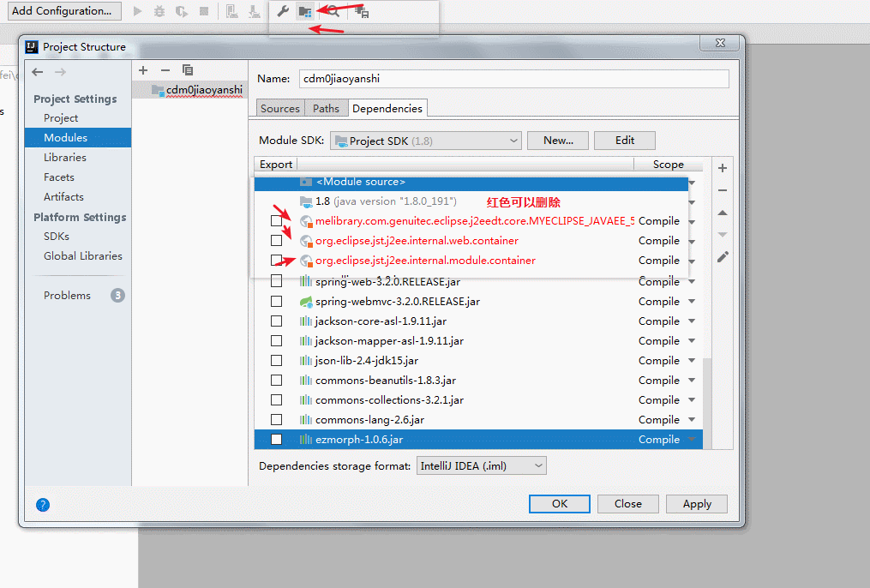The height and width of the screenshot is (588, 870).
Task: Click the rightmost toolbar icon after search
Action: coord(362,11)
